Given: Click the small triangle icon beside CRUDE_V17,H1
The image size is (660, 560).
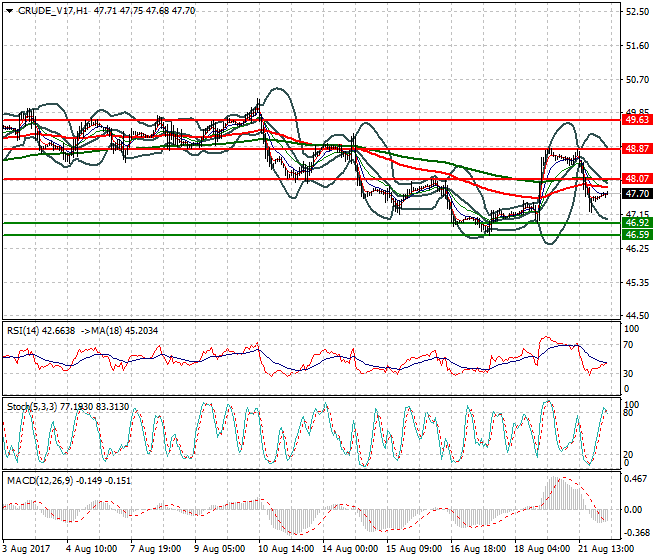Looking at the screenshot, I should (7, 10).
